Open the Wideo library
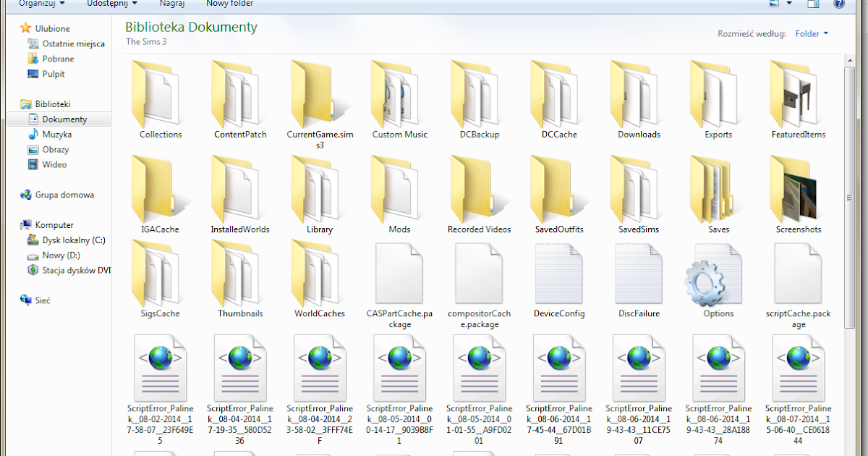The width and height of the screenshot is (868, 456). click(x=47, y=165)
